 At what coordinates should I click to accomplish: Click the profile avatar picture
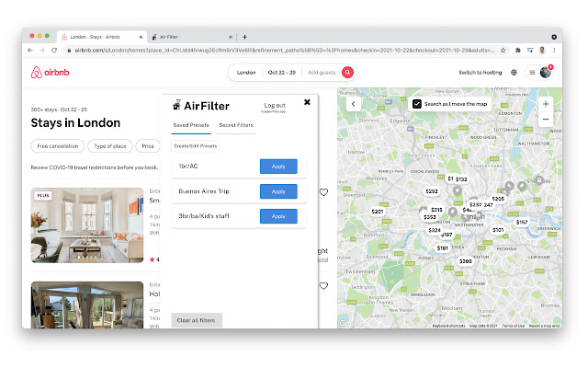(545, 72)
